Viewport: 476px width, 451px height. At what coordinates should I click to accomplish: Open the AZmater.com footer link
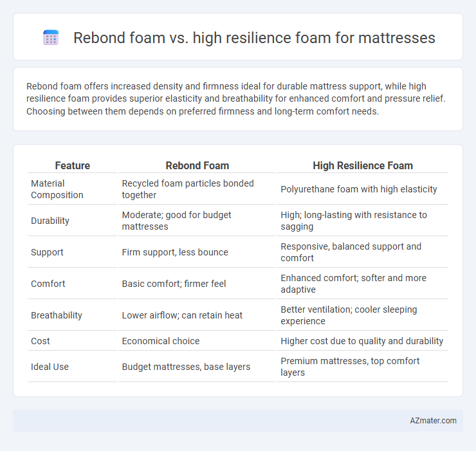coord(433,420)
